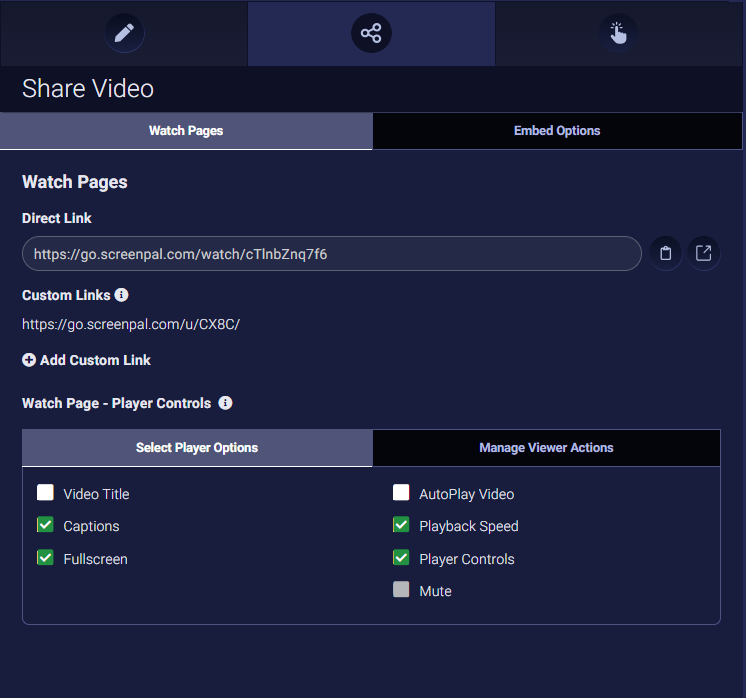746x698 pixels.
Task: Open the go.screenpal.com/u/CX8C/ custom link
Action: (x=131, y=324)
